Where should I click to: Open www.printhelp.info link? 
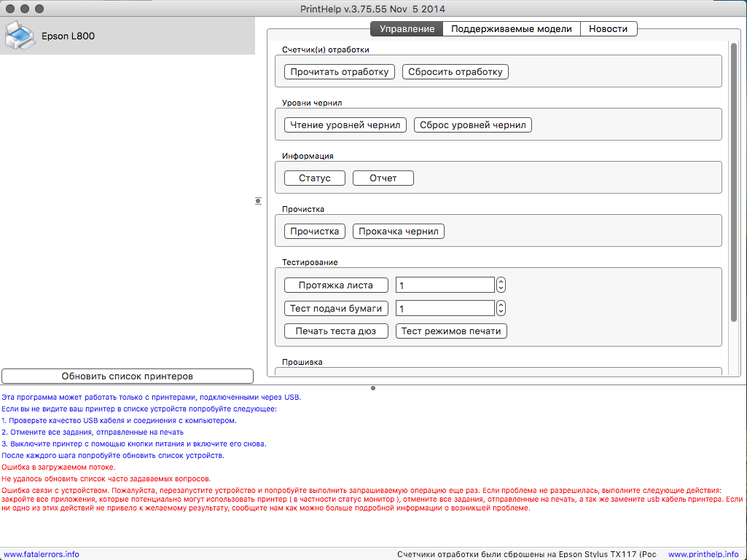703,554
